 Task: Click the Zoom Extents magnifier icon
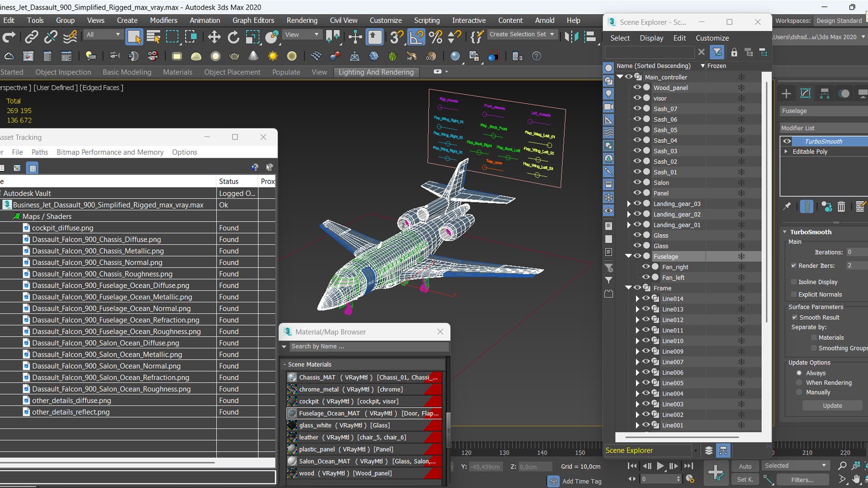click(842, 465)
